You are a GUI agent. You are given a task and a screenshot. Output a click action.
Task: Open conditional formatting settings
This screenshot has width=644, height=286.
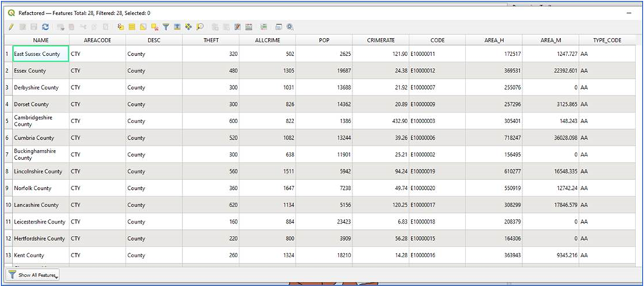(x=264, y=27)
